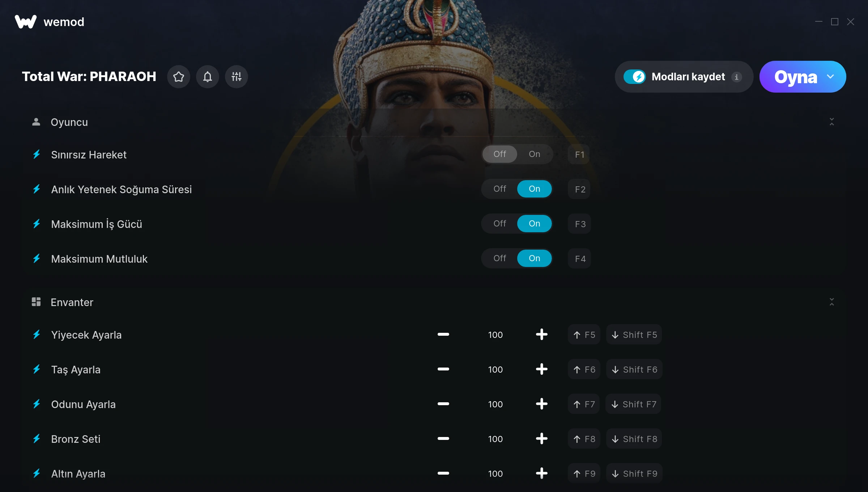
Task: Switch Maksimum Mutluluk to Off
Action: tap(500, 258)
